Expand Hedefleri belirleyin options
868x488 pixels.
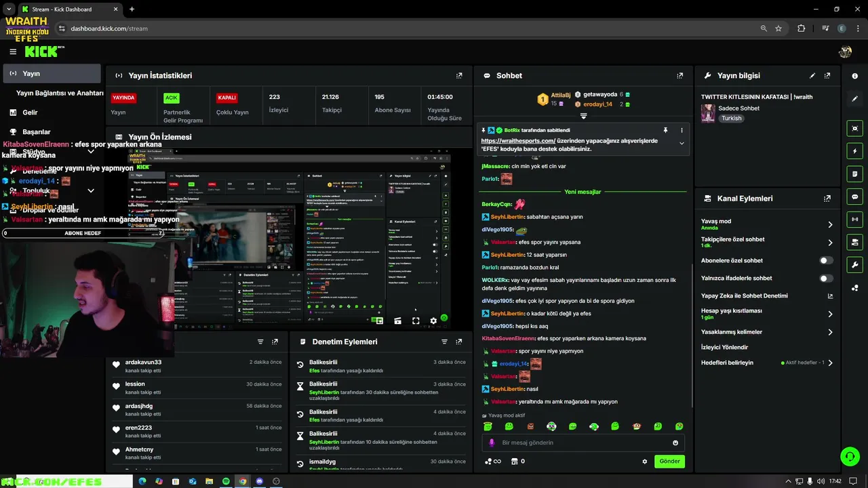(x=830, y=363)
